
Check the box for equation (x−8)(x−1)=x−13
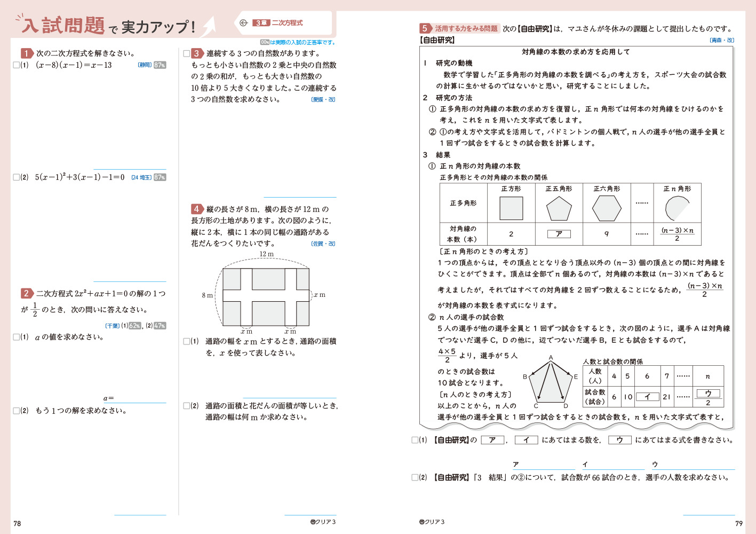[x=17, y=65]
